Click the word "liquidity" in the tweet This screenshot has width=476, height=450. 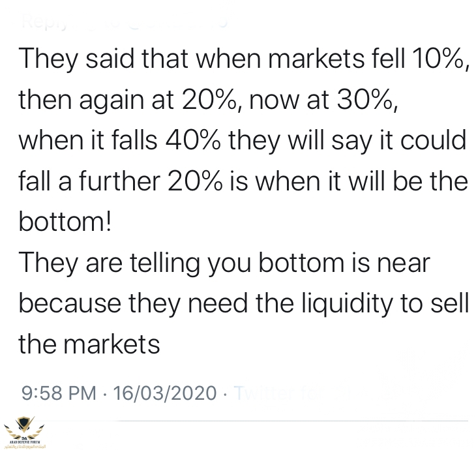347,304
